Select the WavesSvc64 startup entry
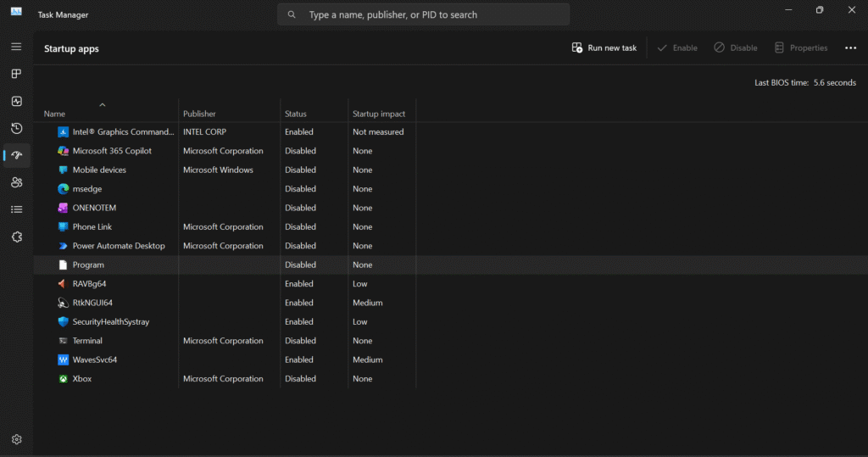This screenshot has height=457, width=868. pos(94,359)
